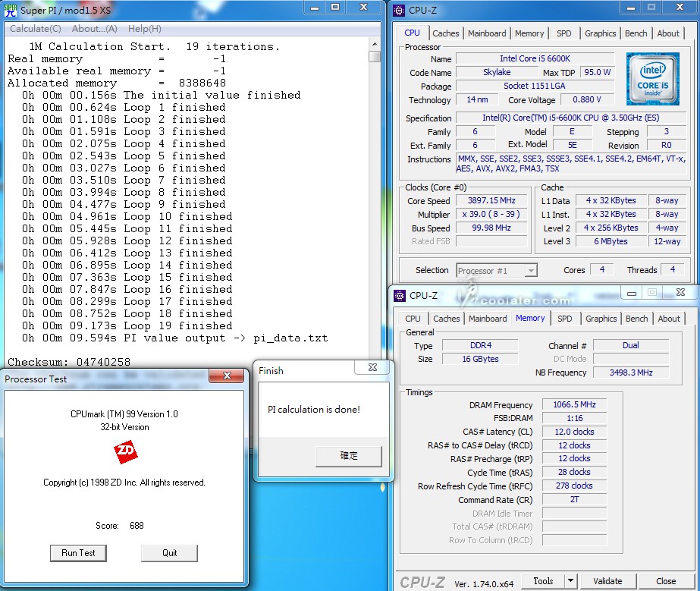Open SPD tab in lower CPU-Z window
The width and height of the screenshot is (700, 591).
565,319
